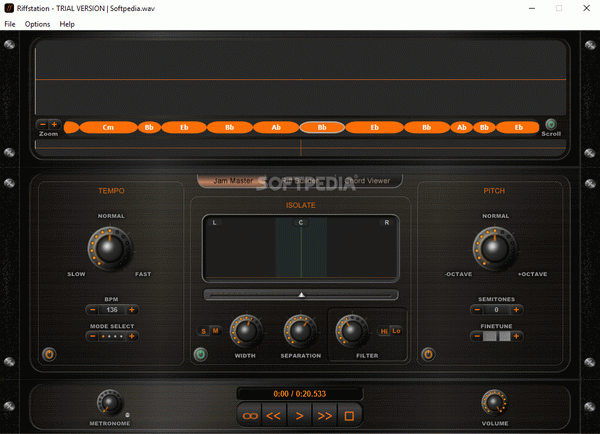Click the rewind button
Viewport: 600px width, 434px height.
point(274,416)
